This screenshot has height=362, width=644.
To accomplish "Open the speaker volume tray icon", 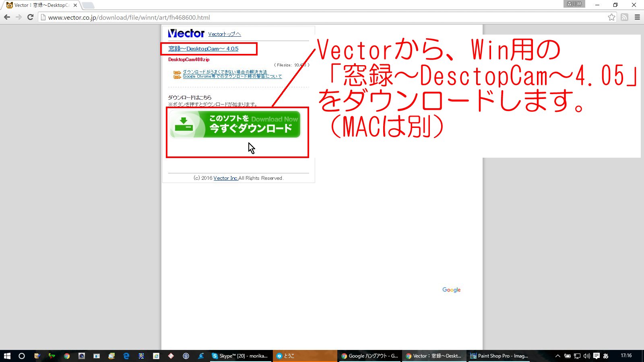I will pyautogui.click(x=586, y=356).
